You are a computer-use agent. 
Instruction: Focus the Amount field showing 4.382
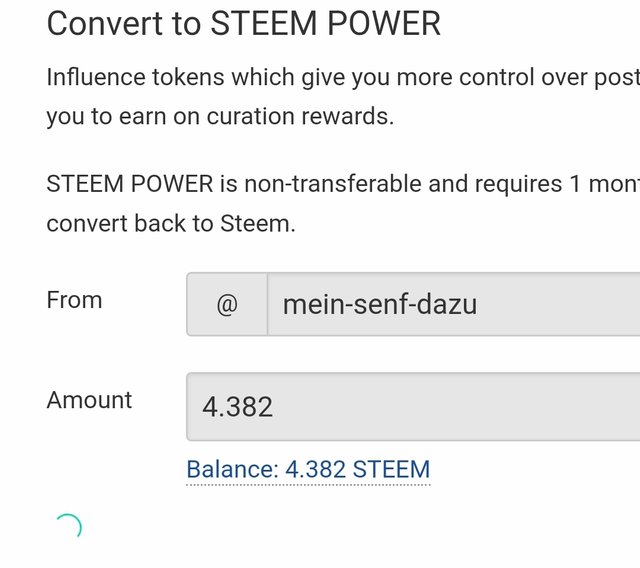pos(413,406)
